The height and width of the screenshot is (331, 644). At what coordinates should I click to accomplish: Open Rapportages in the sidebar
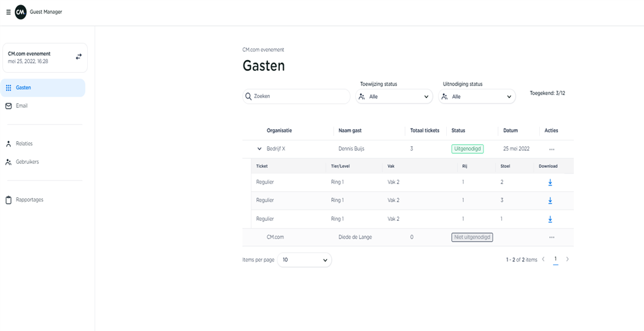click(x=30, y=200)
